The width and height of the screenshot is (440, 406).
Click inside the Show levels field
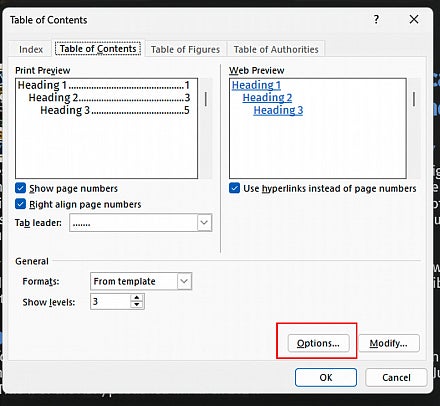coord(110,301)
